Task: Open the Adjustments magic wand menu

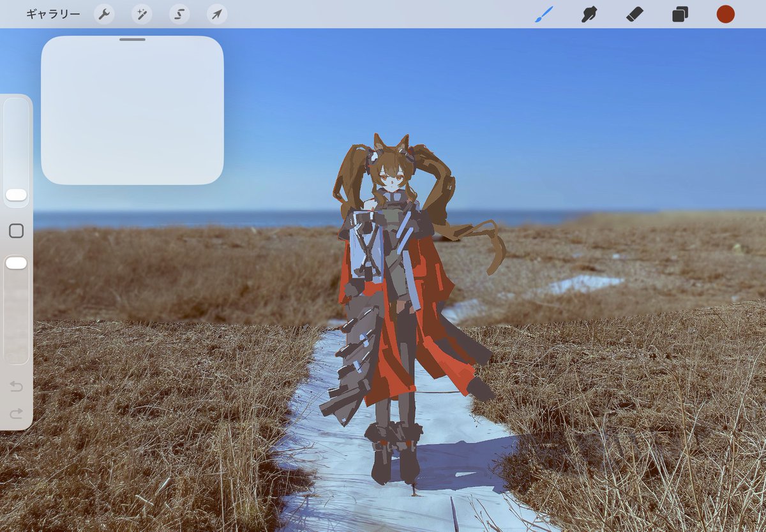Action: point(142,14)
